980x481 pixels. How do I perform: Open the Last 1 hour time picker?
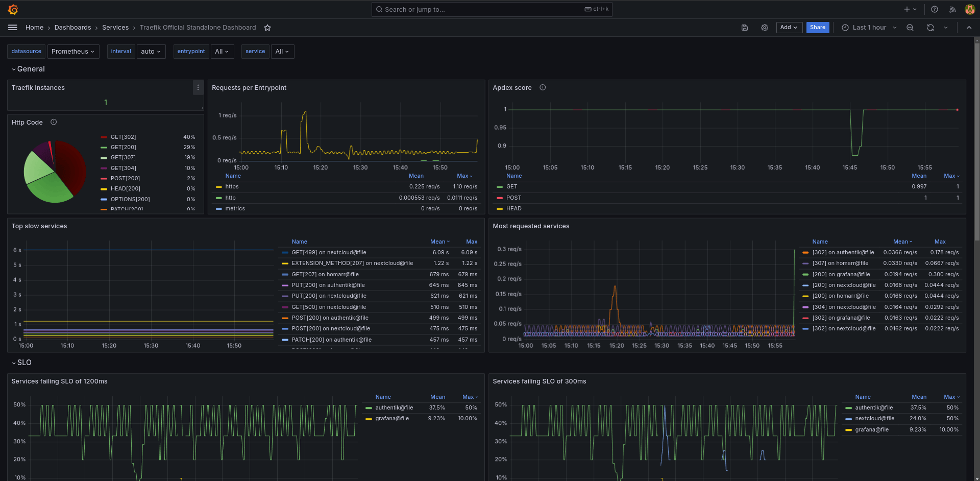(x=869, y=28)
